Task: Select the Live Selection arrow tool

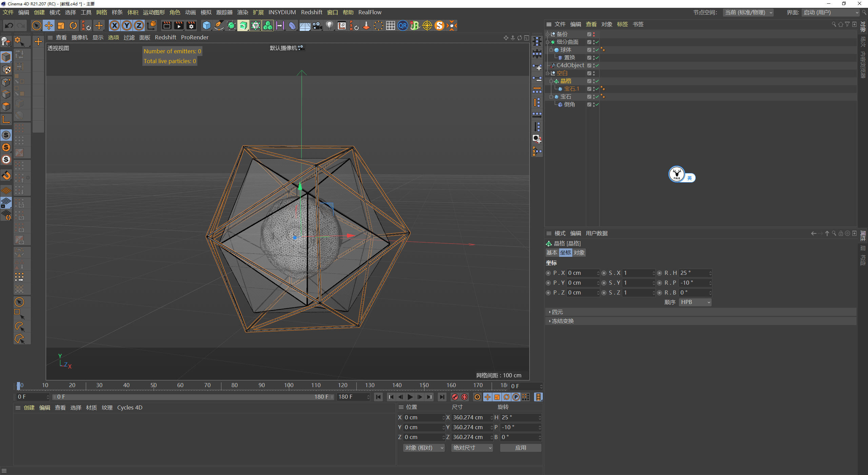Action: click(36, 25)
